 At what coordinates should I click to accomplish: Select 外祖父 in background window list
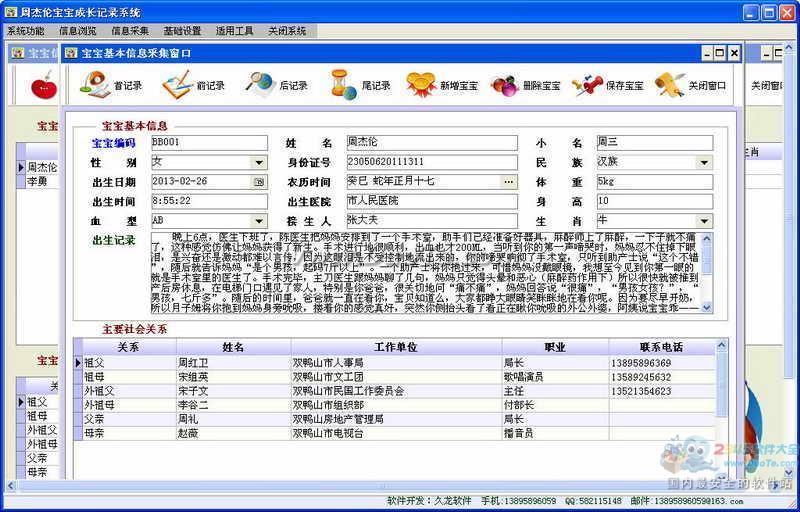(x=42, y=430)
